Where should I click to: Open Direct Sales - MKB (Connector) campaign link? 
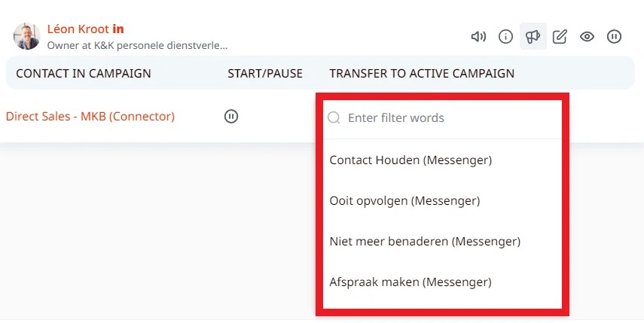click(90, 116)
